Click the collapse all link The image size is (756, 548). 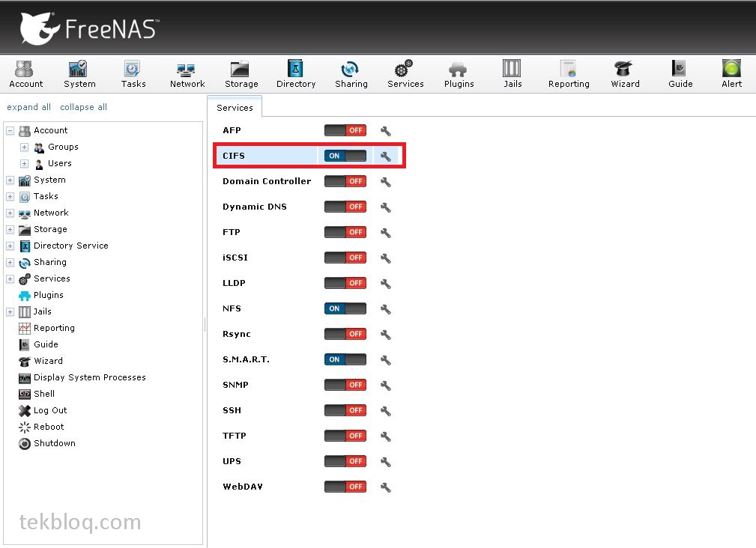[83, 107]
